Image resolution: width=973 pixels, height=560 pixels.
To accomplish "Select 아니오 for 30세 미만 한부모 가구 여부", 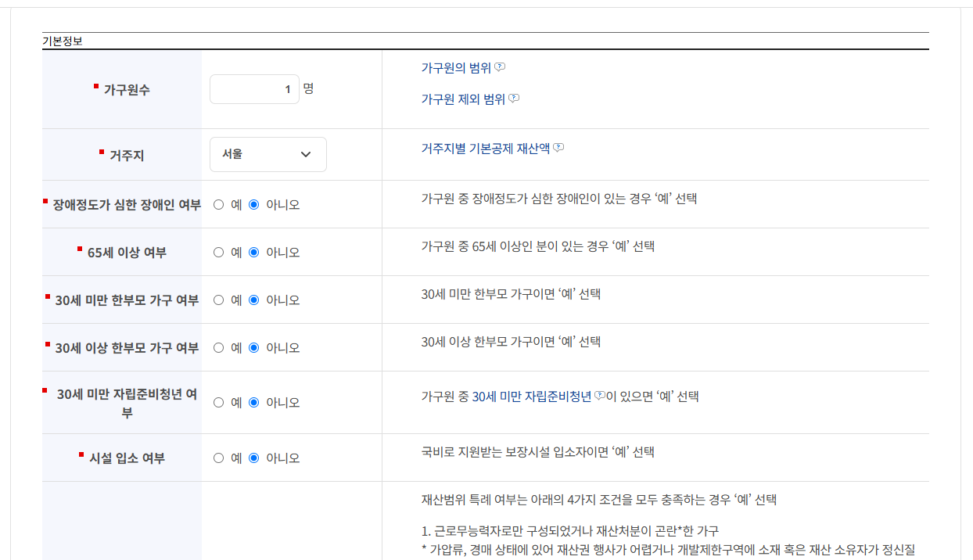I will pos(253,300).
